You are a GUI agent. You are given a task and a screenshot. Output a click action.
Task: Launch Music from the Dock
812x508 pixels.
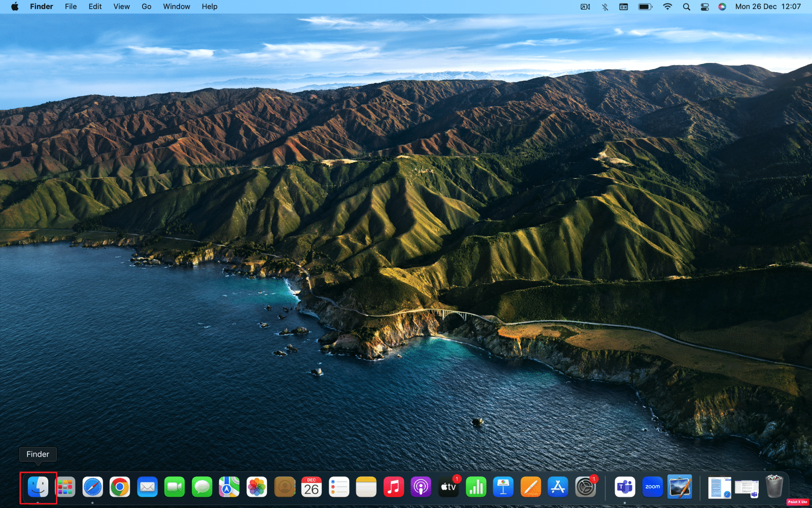(x=394, y=487)
